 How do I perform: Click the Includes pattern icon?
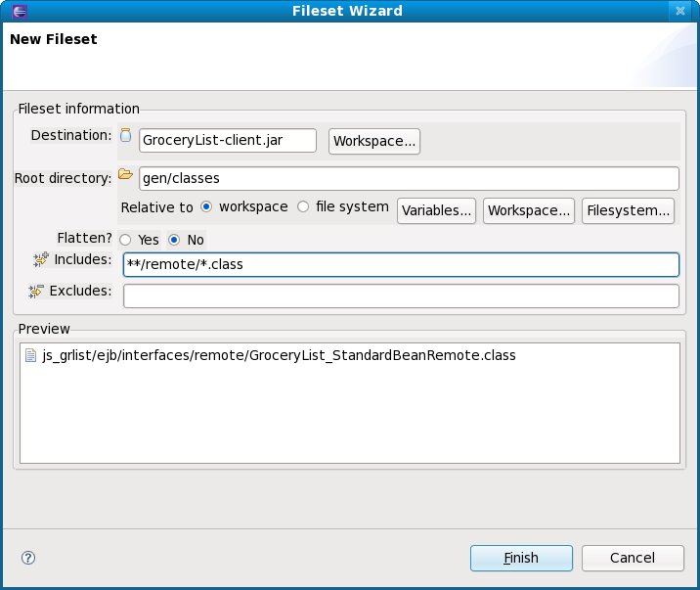click(x=40, y=259)
